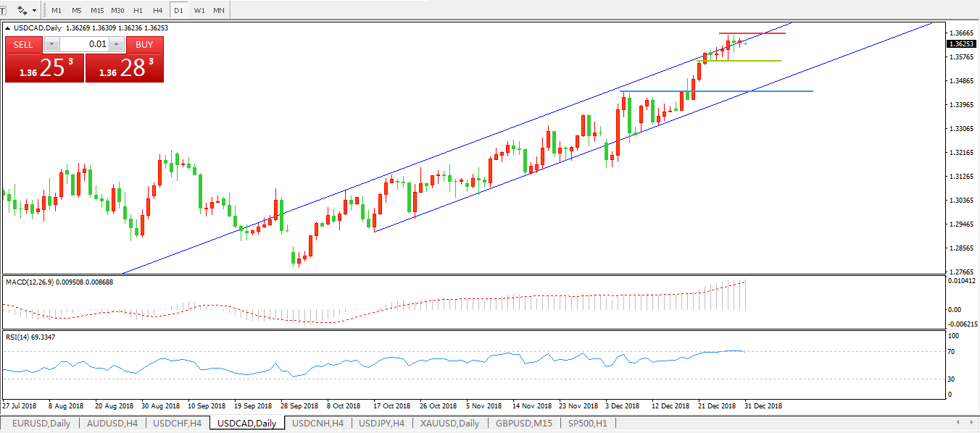Collapse the one-click trading panel triangle
980x433 pixels.
point(8,28)
